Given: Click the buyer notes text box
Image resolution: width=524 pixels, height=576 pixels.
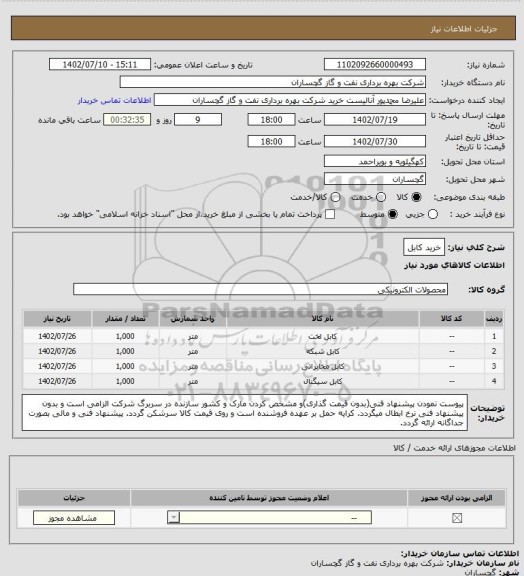Looking at the screenshot, I should tap(245, 413).
